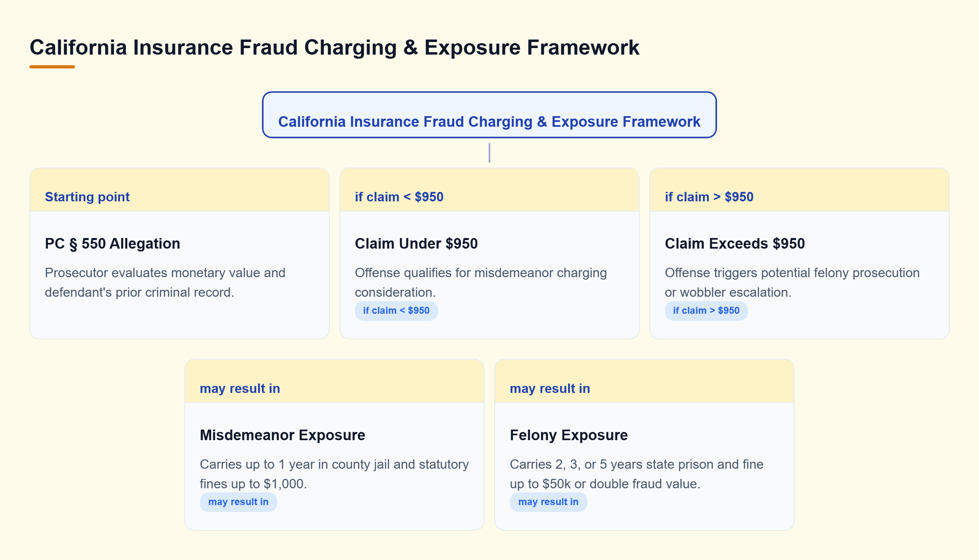This screenshot has width=979, height=560.
Task: Click the root framework title box
Action: pos(489,115)
